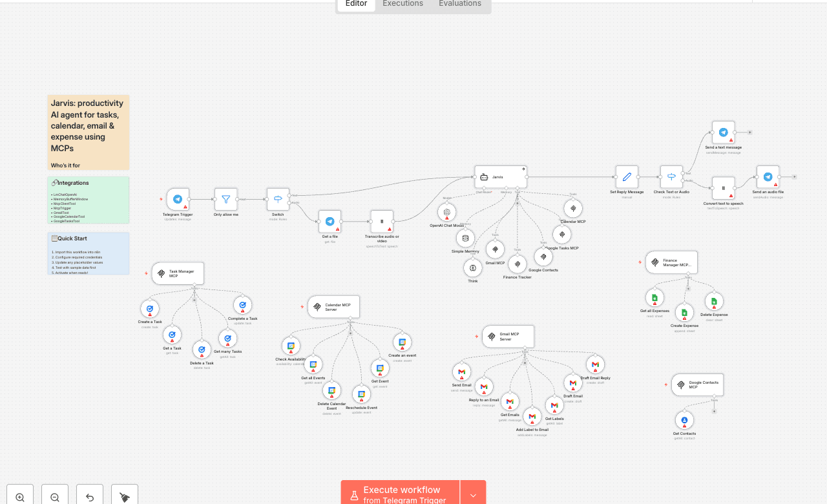Switch to the Executions tab
Screen dimensions: 827x504
(402, 4)
